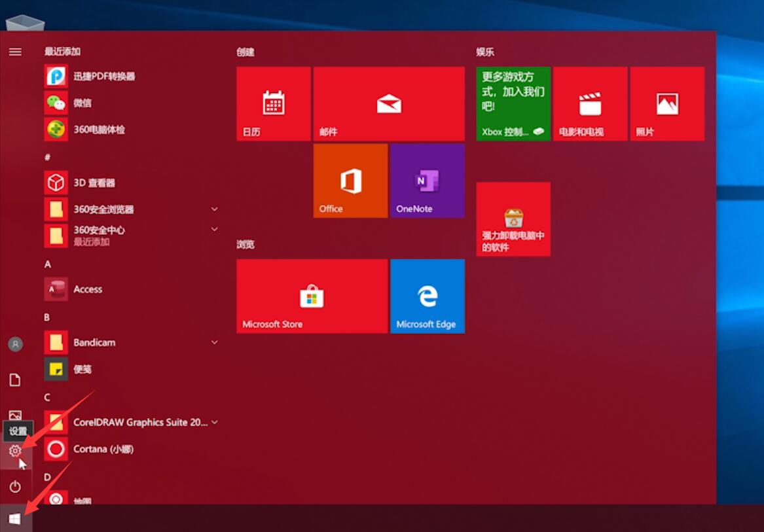Open 微信 WeChat from app list
The image size is (764, 532).
pyautogui.click(x=131, y=103)
